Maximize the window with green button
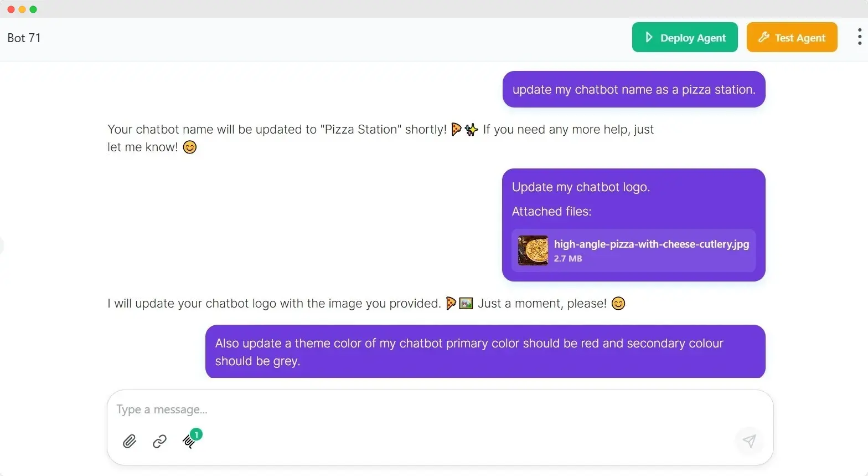868x476 pixels. click(x=33, y=9)
